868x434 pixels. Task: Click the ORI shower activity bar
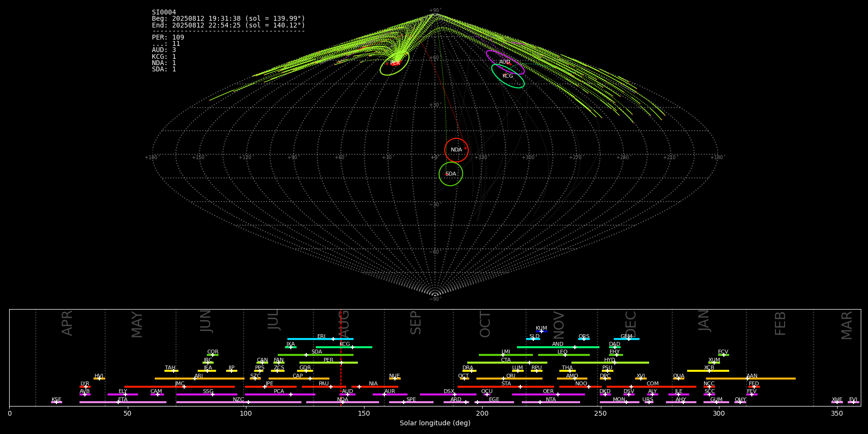[509, 379]
